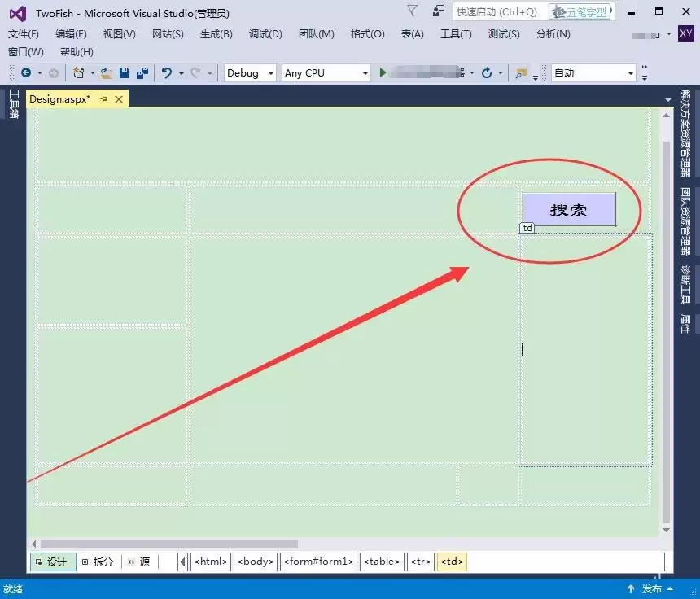Open the 格式(O) menu
700x599 pixels.
366,34
